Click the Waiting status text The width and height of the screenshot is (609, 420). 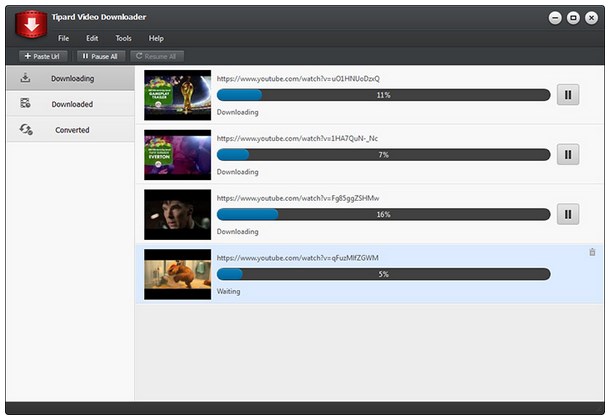pos(228,291)
